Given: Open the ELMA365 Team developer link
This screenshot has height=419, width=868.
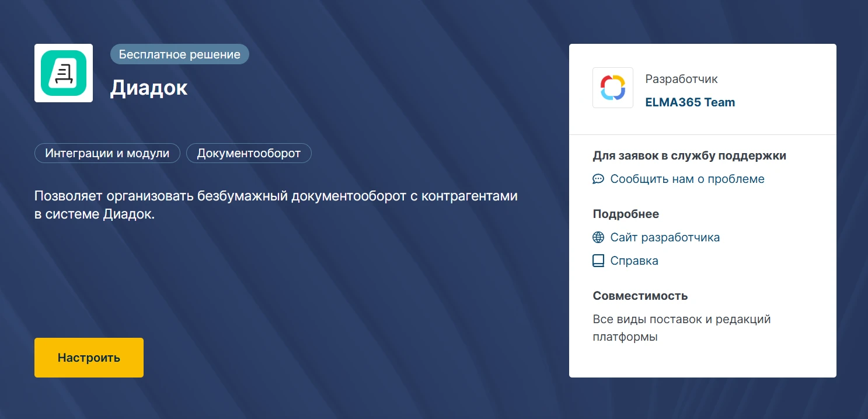Looking at the screenshot, I should 689,102.
